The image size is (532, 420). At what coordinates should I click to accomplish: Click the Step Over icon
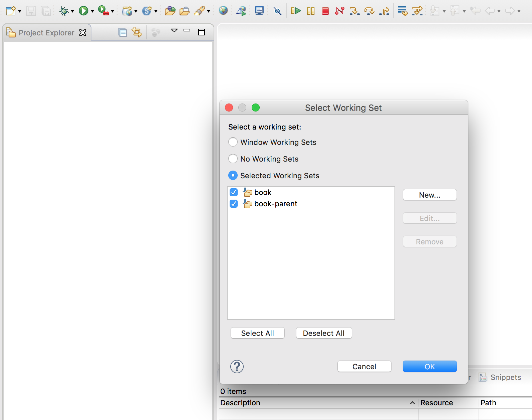(369, 11)
